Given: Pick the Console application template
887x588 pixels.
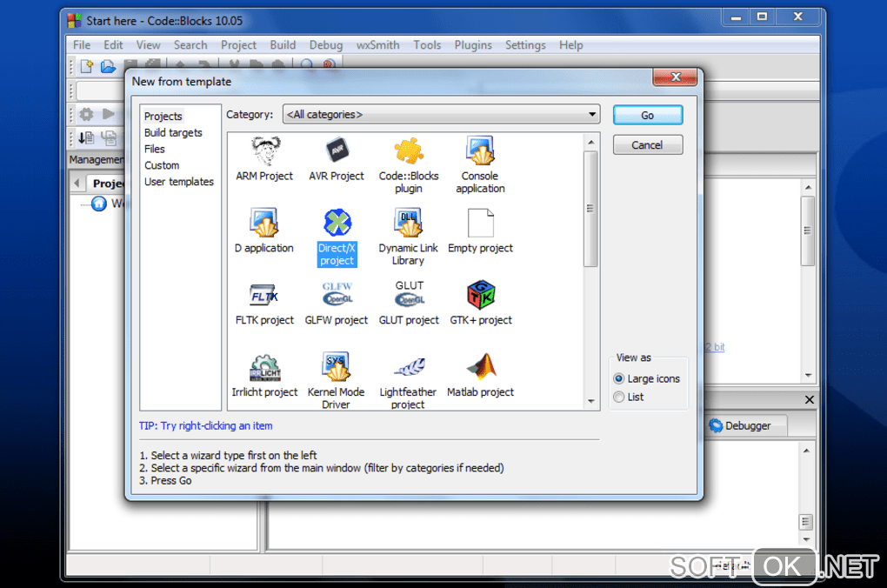Looking at the screenshot, I should tap(480, 165).
